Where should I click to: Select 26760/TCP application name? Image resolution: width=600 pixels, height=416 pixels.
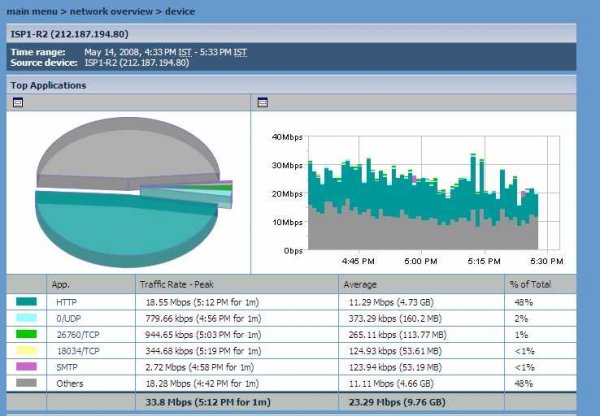coord(78,335)
